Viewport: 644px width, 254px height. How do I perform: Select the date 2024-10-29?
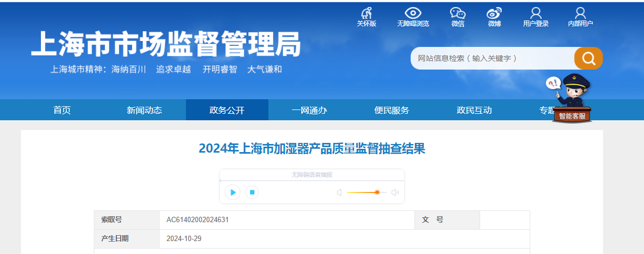pyautogui.click(x=184, y=239)
